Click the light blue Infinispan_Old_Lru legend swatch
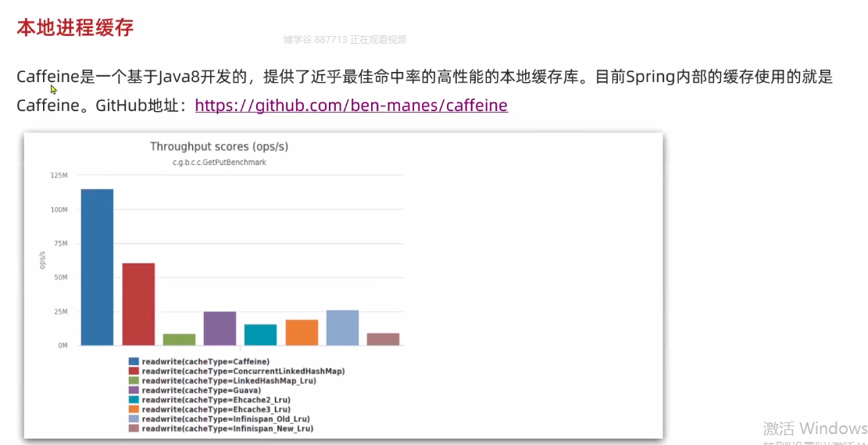The image size is (868, 445). [x=134, y=419]
